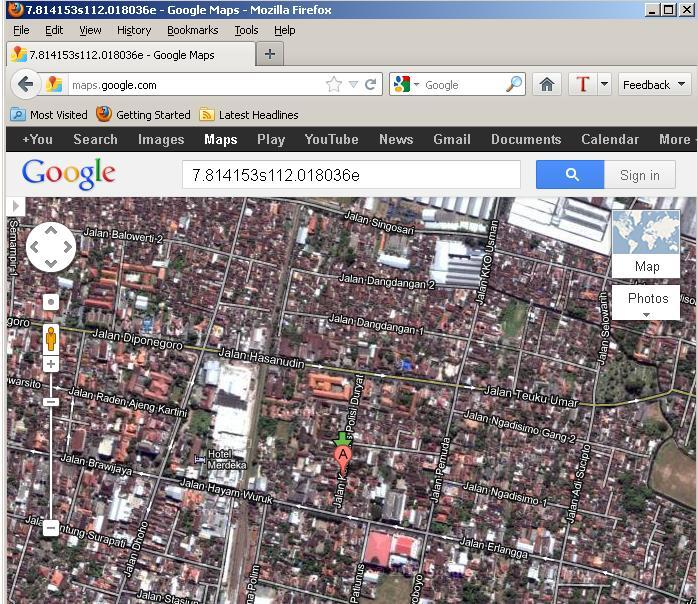The image size is (698, 604).
Task: Pan the map down with the bottom arrow
Action: [x=51, y=263]
